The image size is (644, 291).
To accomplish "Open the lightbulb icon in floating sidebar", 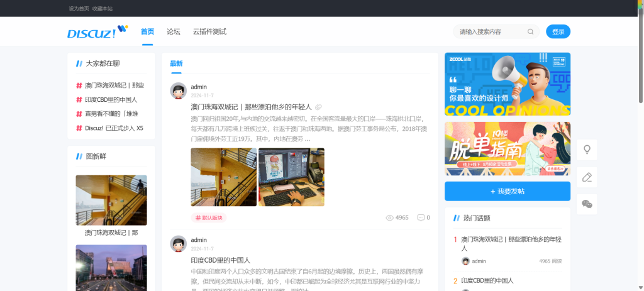I will 587,150.
